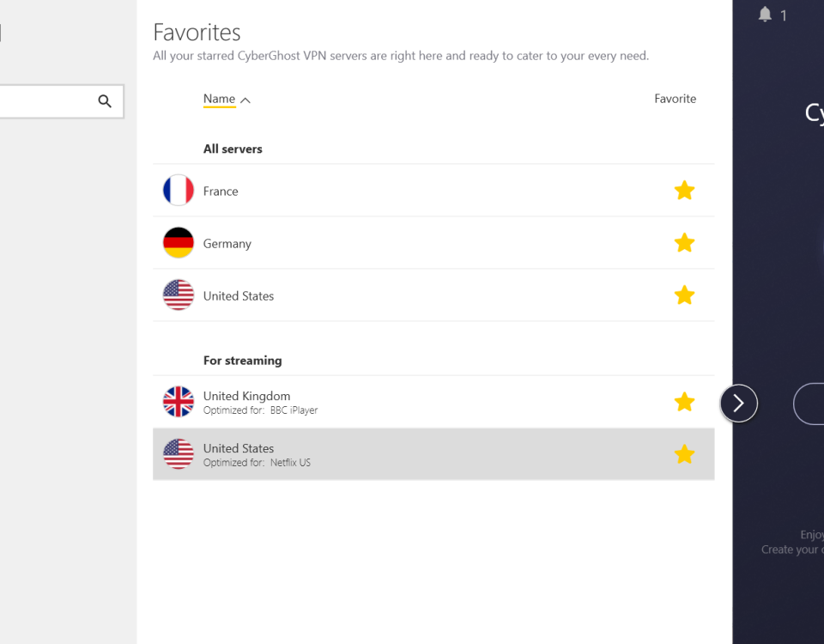The height and width of the screenshot is (644, 824).
Task: Unstar France to remove it from Favorites
Action: (684, 190)
